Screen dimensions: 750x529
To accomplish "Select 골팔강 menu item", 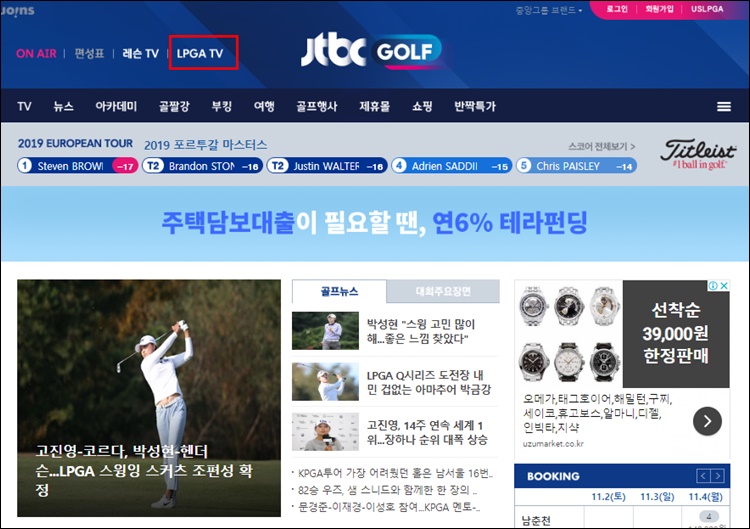I will click(174, 106).
